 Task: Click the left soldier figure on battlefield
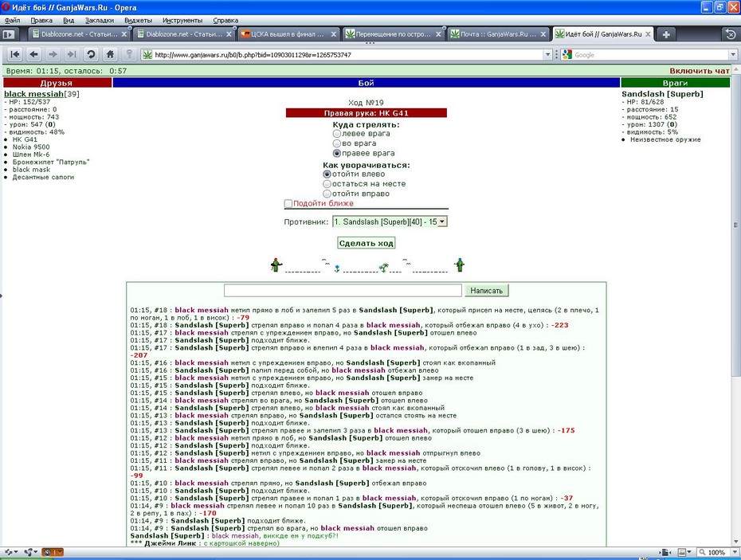[x=276, y=265]
